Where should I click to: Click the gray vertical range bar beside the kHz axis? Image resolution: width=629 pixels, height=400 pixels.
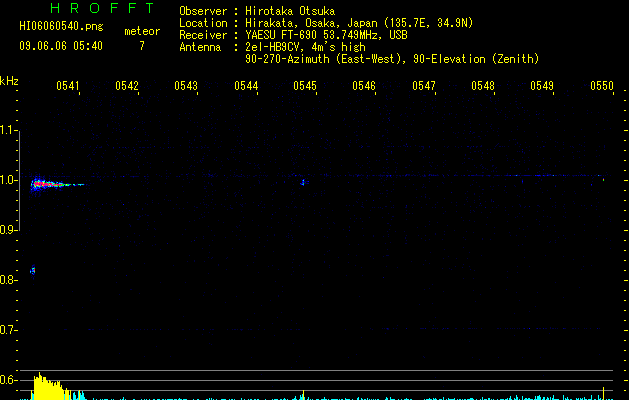click(19, 180)
